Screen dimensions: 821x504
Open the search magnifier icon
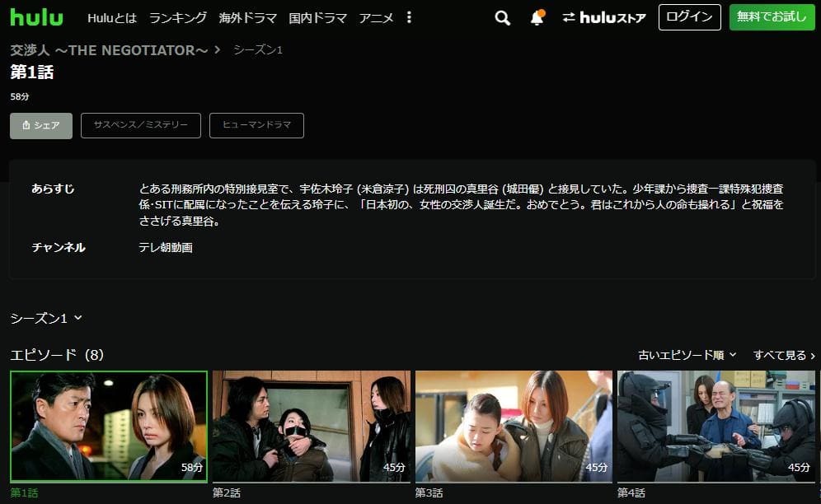click(502, 18)
